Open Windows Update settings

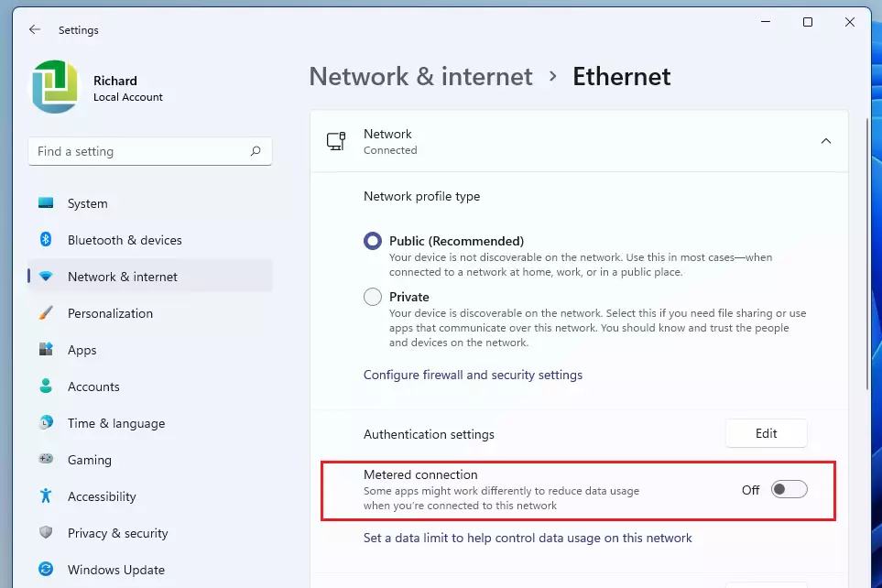point(116,570)
